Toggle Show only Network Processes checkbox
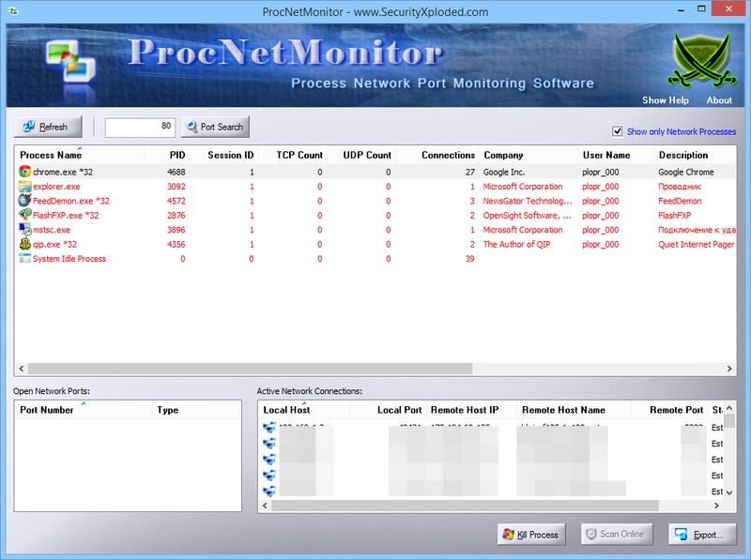 pyautogui.click(x=618, y=131)
